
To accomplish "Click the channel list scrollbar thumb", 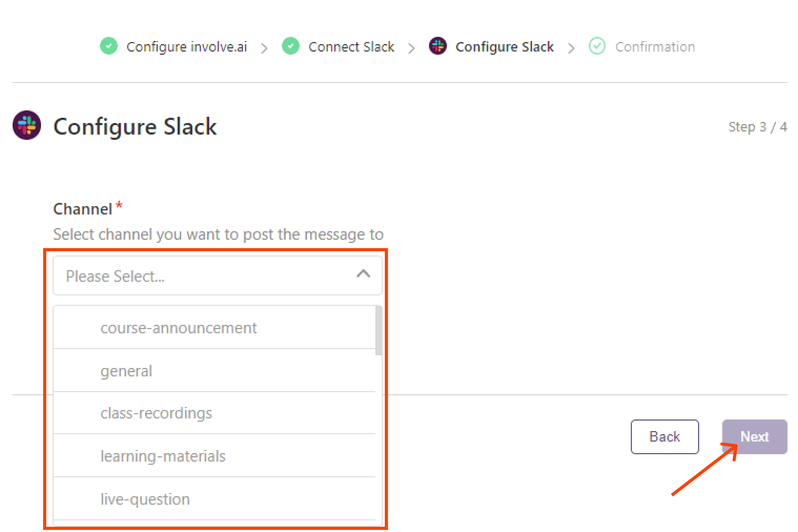I will pos(378,331).
